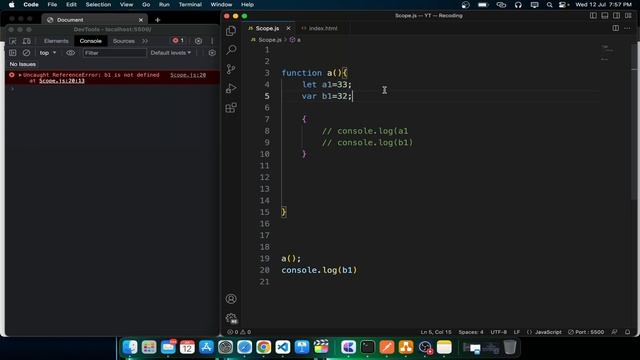Click the errors and warnings status item
The height and width of the screenshot is (360, 640).
[x=239, y=332]
